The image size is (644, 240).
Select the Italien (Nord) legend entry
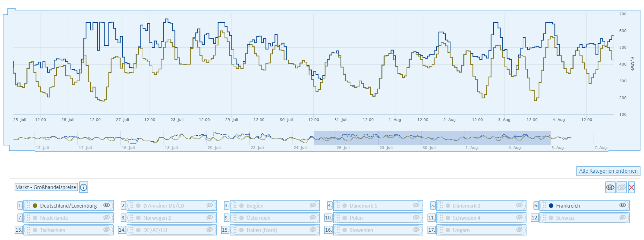click(x=262, y=230)
